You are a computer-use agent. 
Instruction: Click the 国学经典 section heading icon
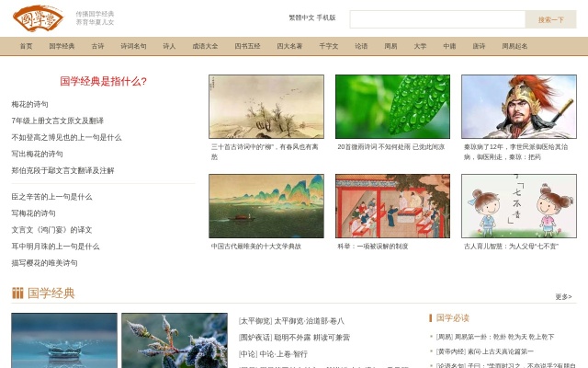17,293
